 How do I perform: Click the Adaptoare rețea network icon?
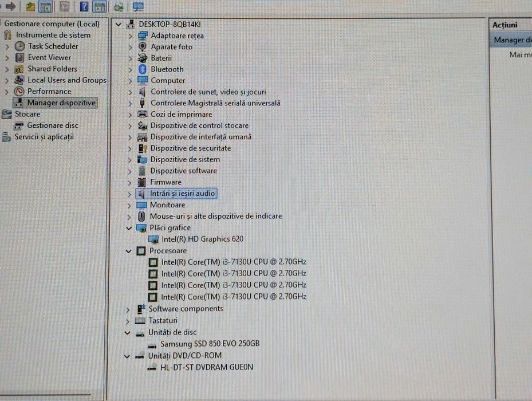(x=143, y=36)
